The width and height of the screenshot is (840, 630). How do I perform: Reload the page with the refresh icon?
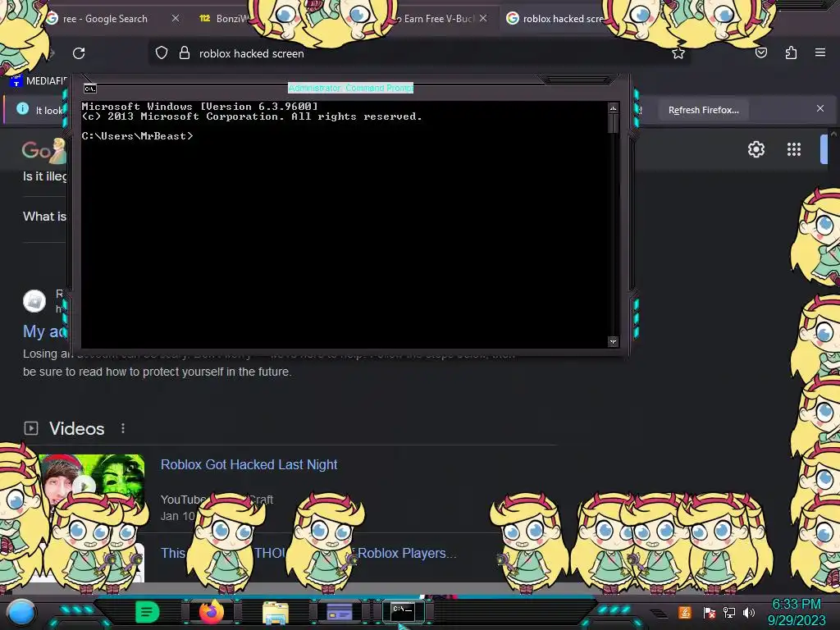pyautogui.click(x=79, y=53)
